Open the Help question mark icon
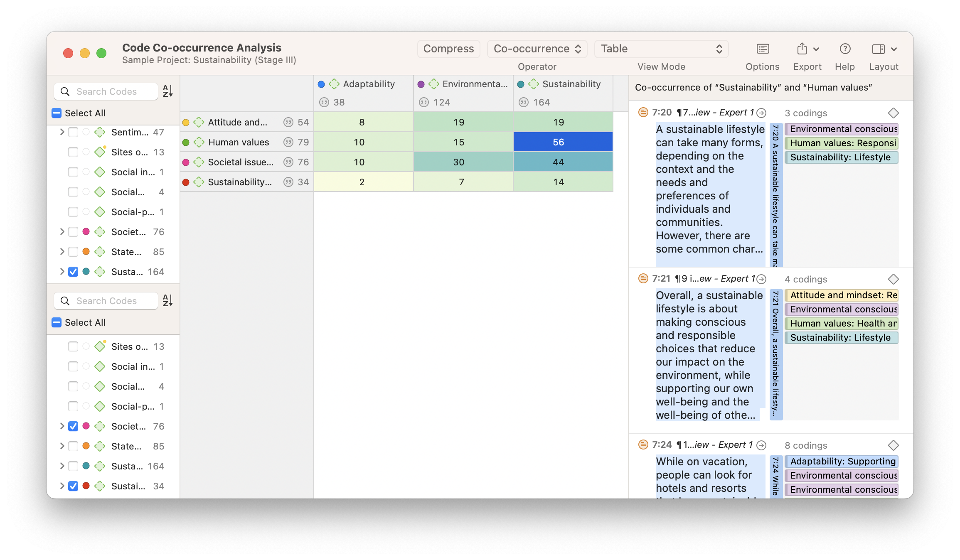This screenshot has height=560, width=960. 844,49
